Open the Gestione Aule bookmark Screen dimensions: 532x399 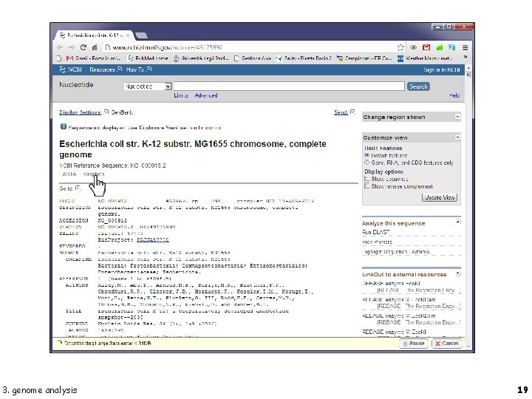(x=253, y=58)
